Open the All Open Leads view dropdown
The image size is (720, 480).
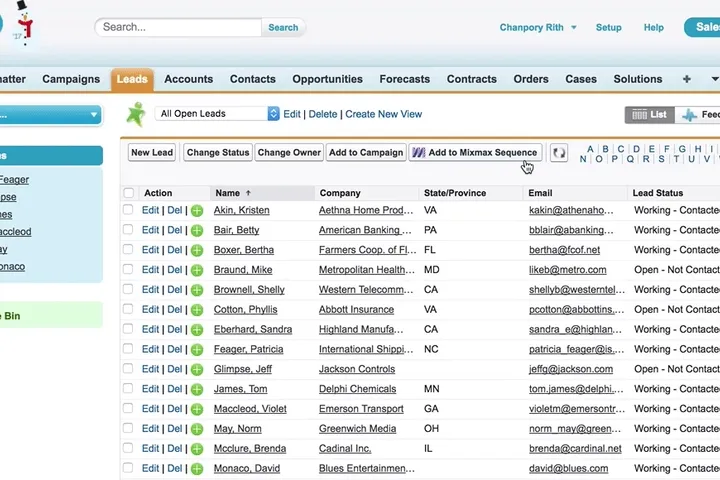click(x=217, y=113)
